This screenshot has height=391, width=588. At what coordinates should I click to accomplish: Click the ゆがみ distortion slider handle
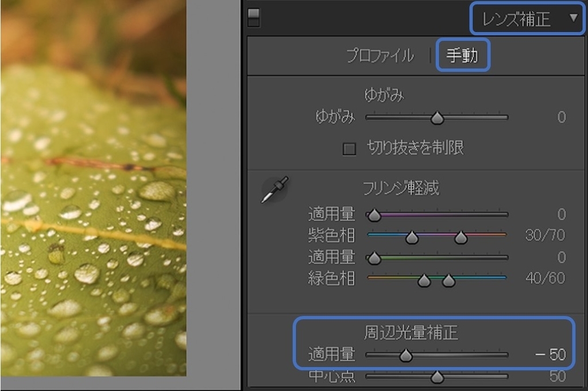[437, 118]
